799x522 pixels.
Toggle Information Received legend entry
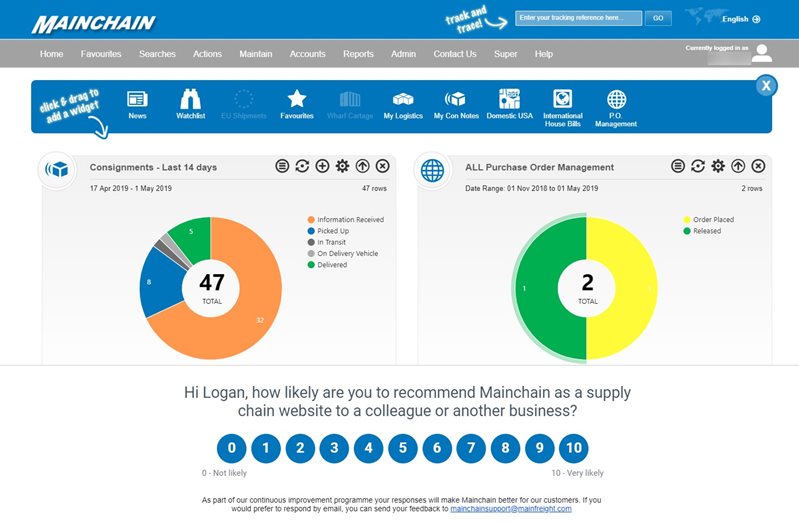point(345,220)
